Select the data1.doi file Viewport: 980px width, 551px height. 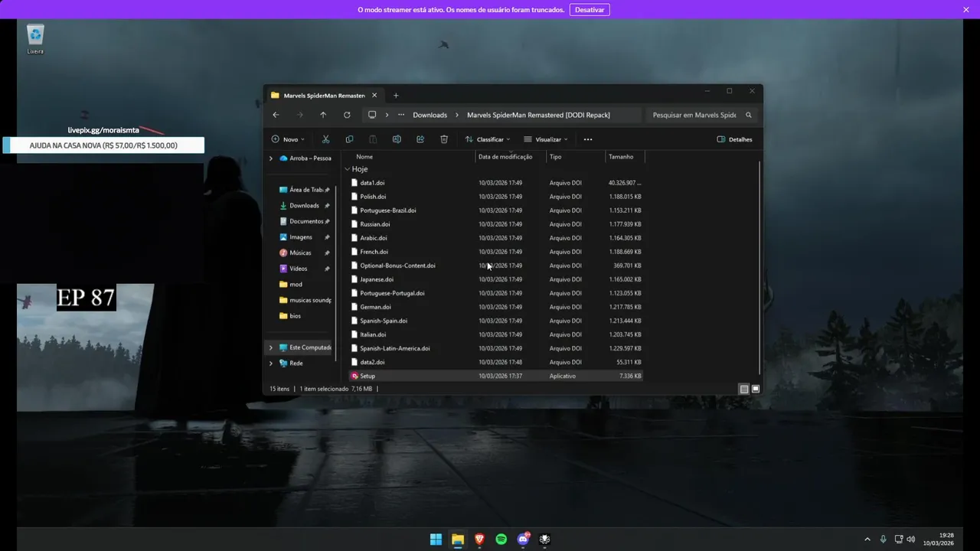pos(496,183)
